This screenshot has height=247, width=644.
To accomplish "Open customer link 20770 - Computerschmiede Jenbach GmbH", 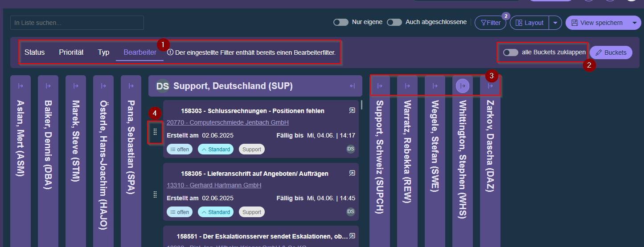I will click(x=227, y=122).
